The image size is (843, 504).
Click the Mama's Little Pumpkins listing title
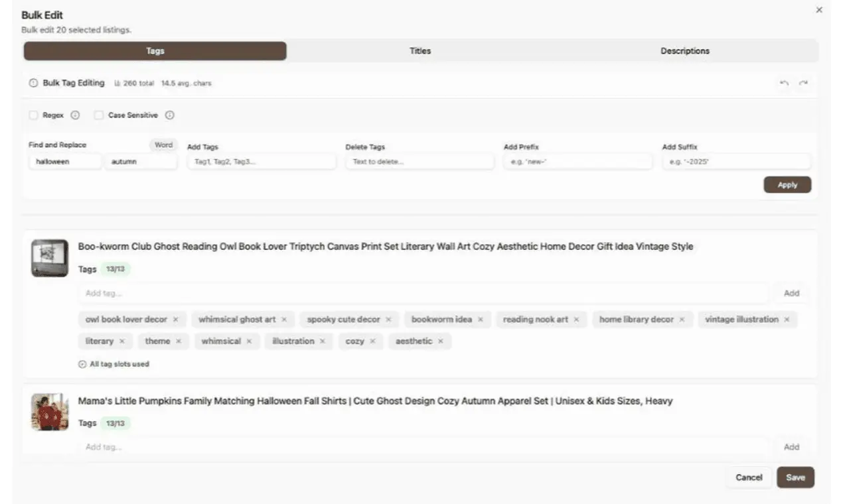click(x=376, y=401)
